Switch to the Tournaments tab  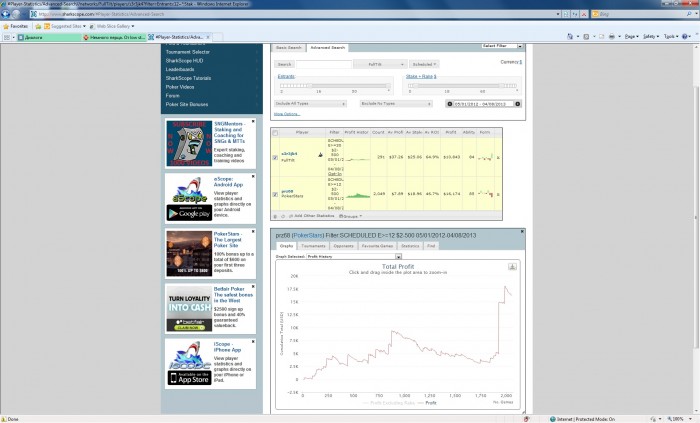point(313,246)
